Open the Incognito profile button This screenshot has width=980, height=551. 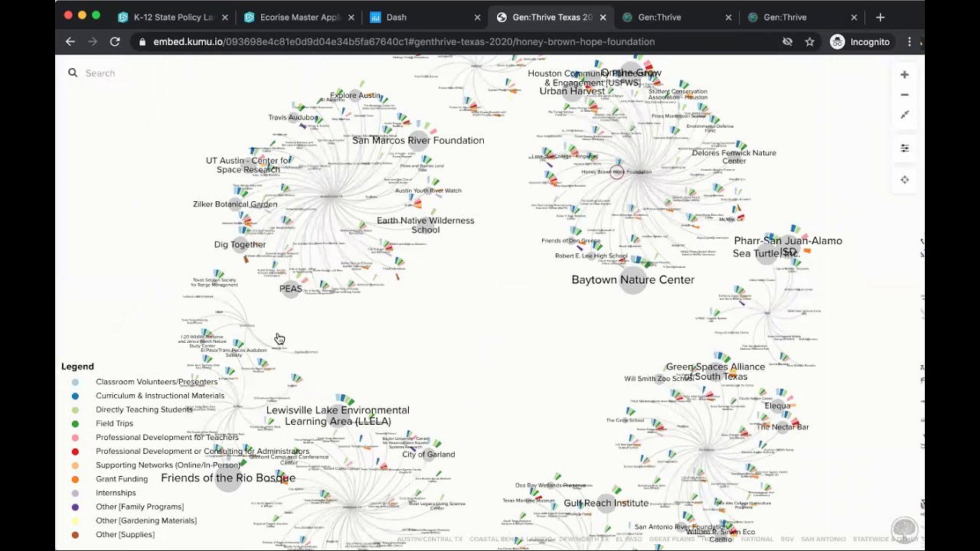[x=860, y=42]
